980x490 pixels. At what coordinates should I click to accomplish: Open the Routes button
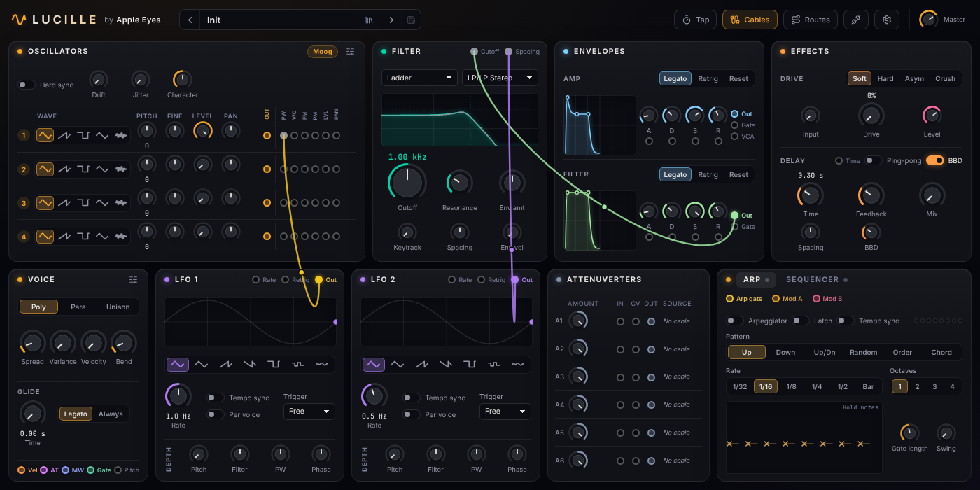810,20
